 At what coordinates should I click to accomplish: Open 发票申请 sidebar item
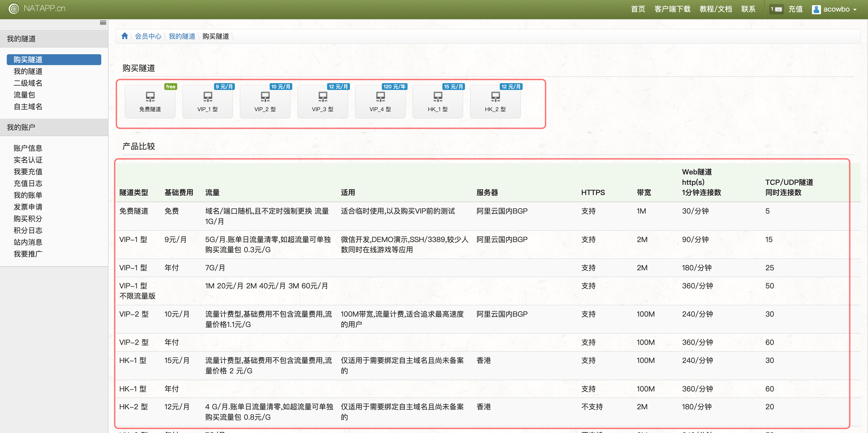pos(28,207)
